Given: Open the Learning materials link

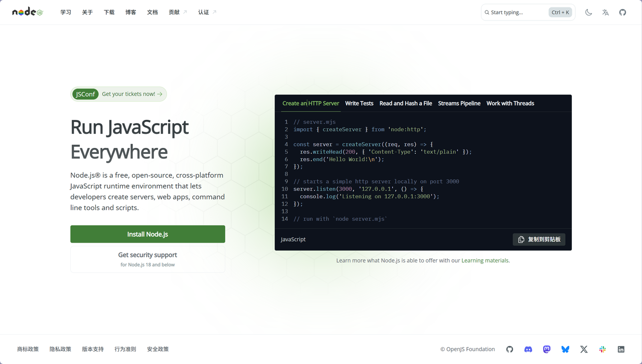Looking at the screenshot, I should pos(485,261).
